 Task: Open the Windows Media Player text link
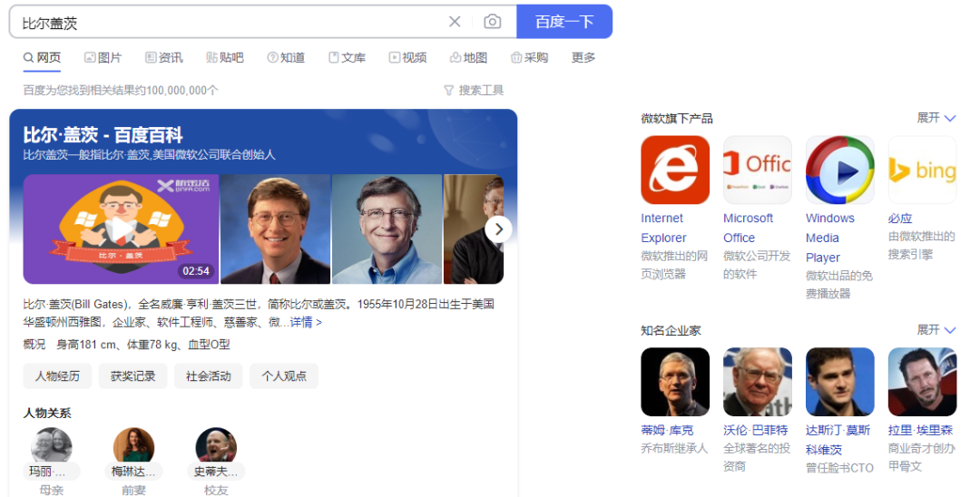point(830,238)
